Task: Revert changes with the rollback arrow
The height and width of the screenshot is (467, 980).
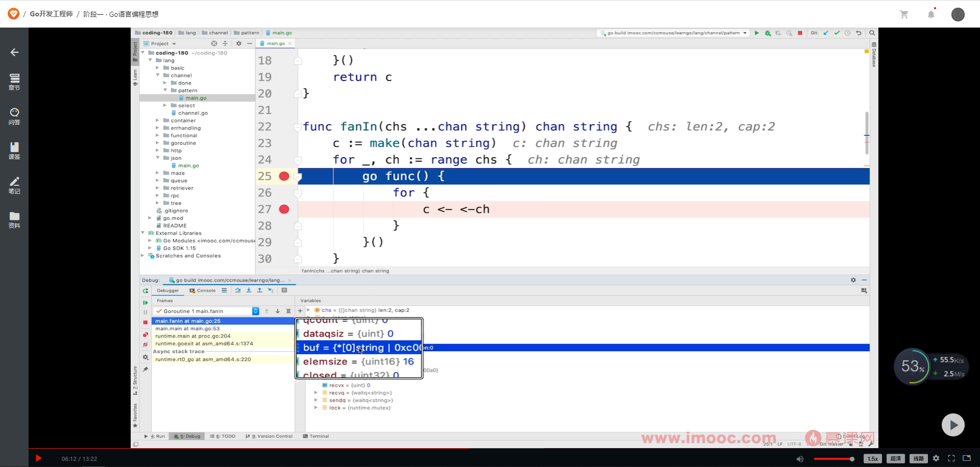Action: pyautogui.click(x=859, y=33)
